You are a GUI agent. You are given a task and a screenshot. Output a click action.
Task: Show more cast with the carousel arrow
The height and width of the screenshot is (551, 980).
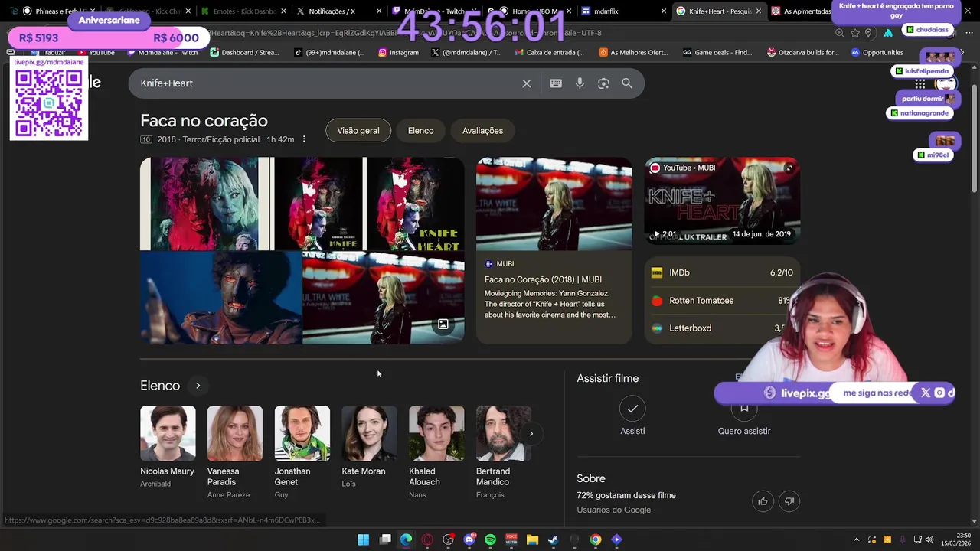point(531,434)
